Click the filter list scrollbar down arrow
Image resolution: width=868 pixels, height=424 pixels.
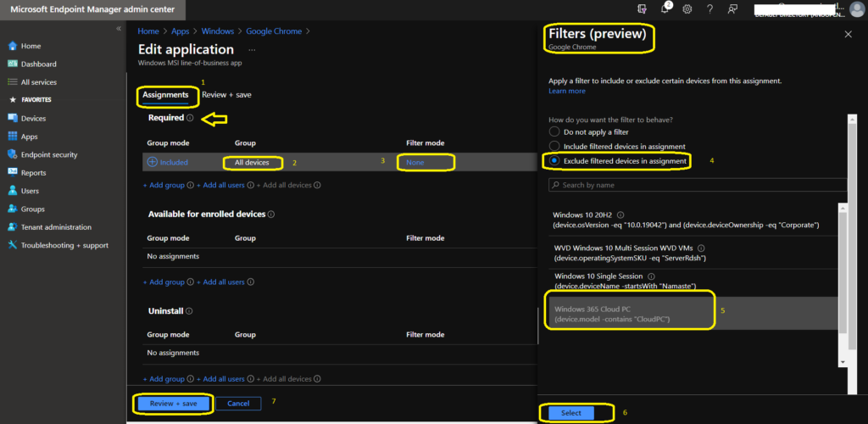(843, 361)
